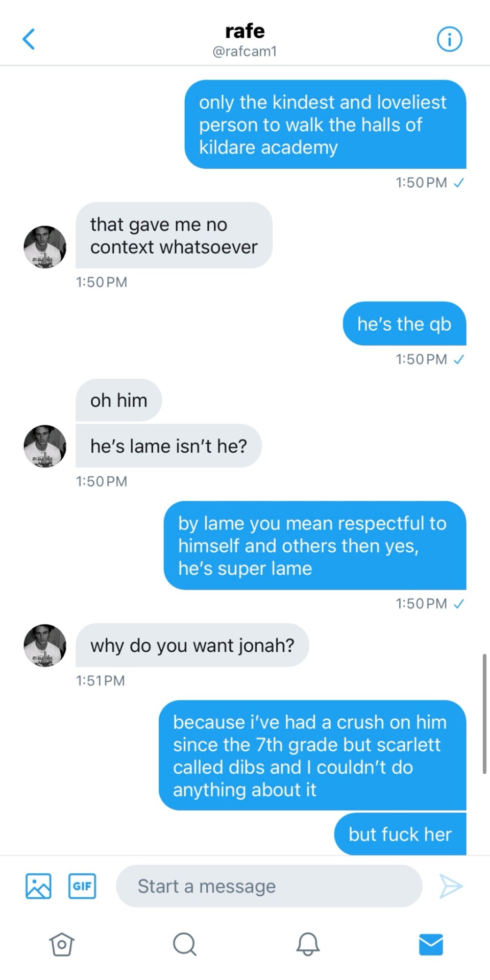This screenshot has height=980, width=490.
Task: Tap avatar beside 'he's lame isn't he?'
Action: [x=45, y=446]
